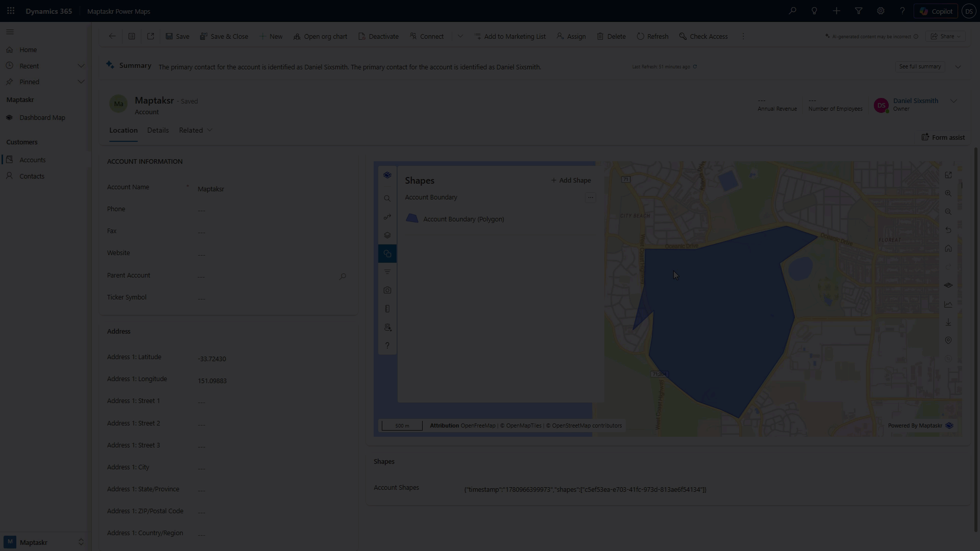The image size is (980, 551).
Task: Open the DS user account menu
Action: (968, 11)
